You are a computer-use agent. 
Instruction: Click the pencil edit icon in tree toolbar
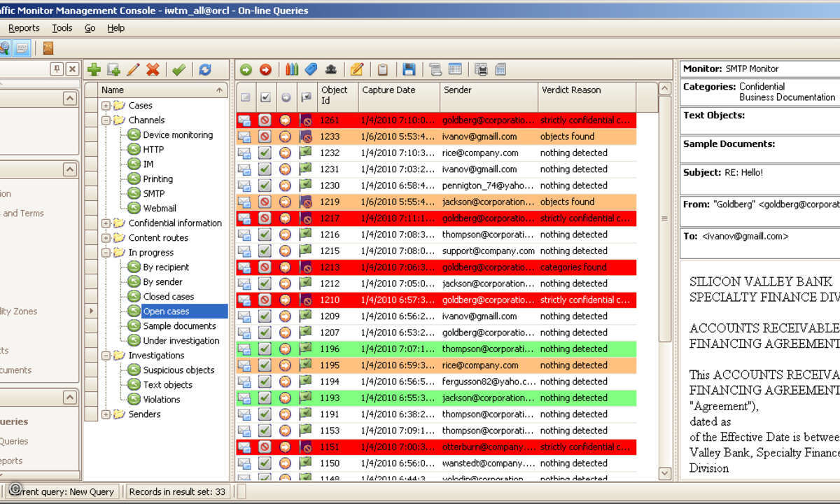133,69
